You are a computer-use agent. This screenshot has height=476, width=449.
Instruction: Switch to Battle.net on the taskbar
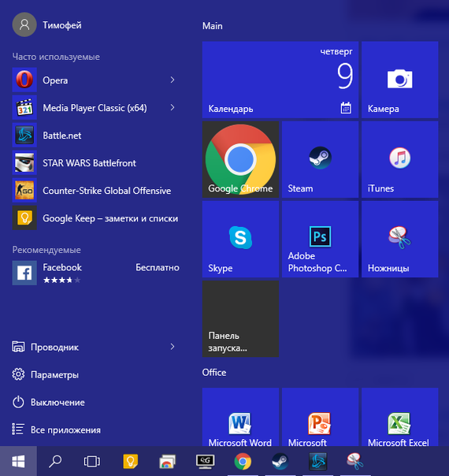317,462
